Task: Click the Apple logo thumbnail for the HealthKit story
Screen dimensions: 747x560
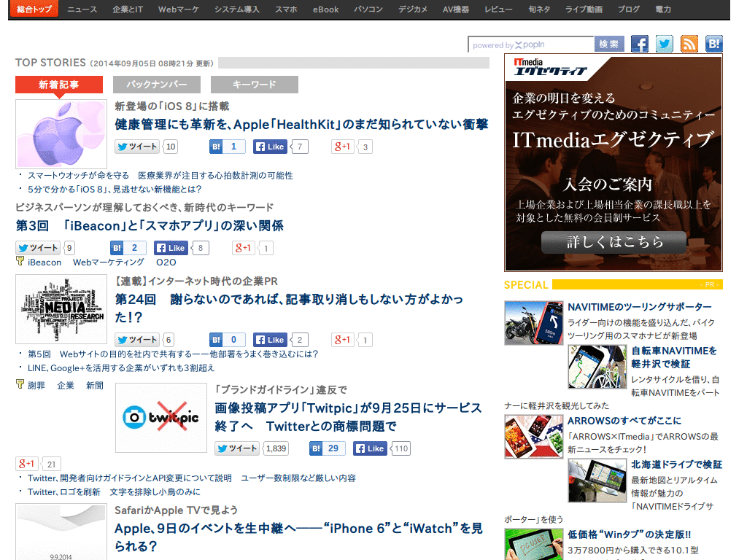Action: [x=61, y=133]
